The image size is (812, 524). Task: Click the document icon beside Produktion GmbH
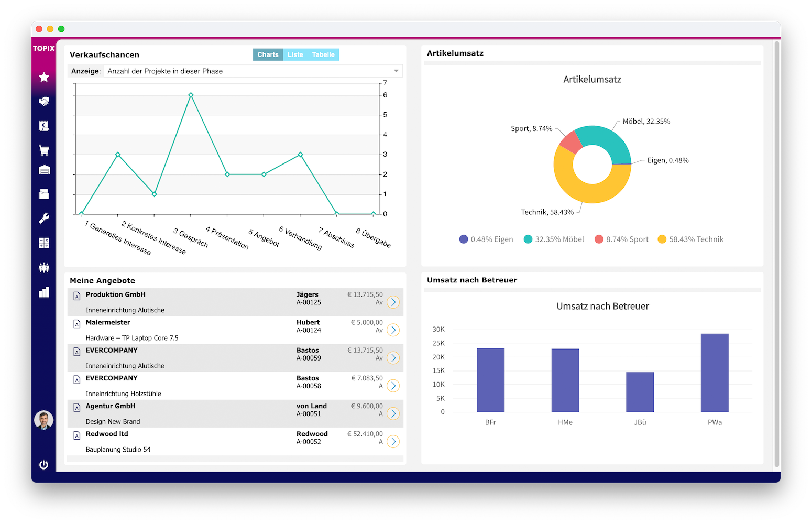tap(77, 296)
